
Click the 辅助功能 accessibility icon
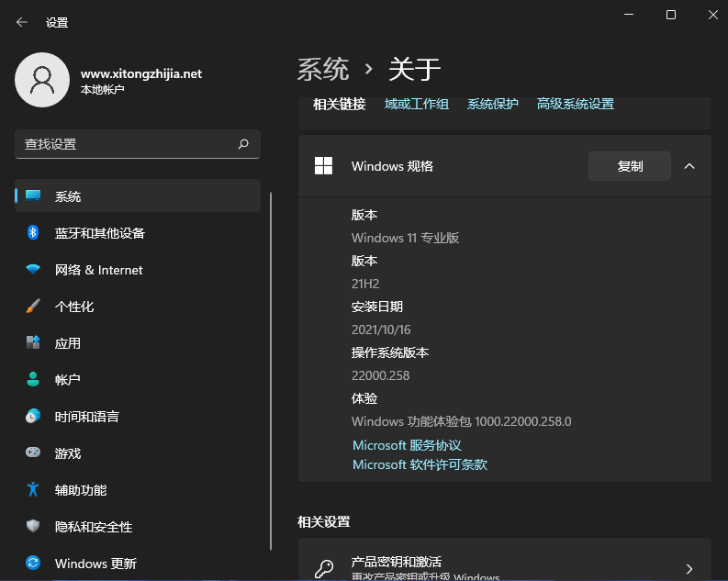[33, 489]
